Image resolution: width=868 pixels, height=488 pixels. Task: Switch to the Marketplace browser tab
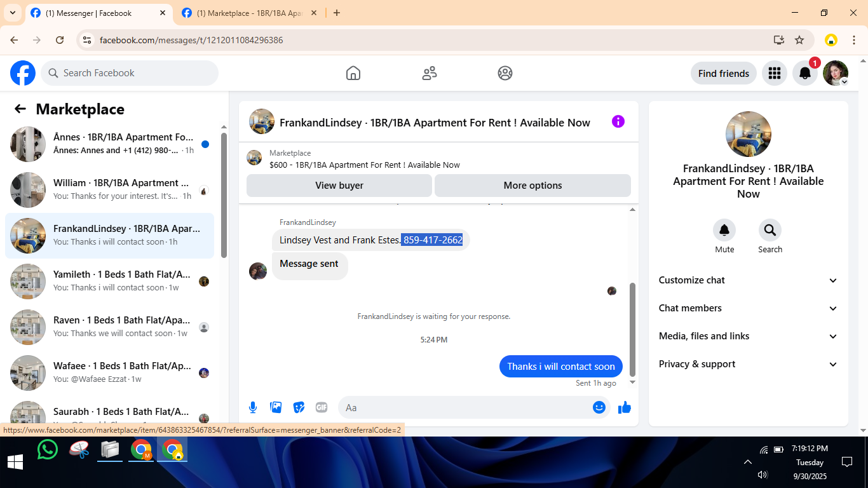[x=249, y=13]
